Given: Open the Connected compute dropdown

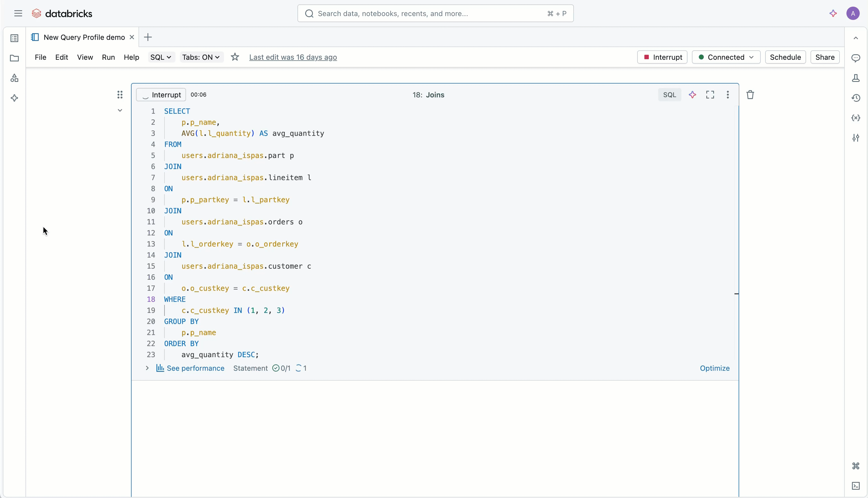Looking at the screenshot, I should tap(726, 57).
